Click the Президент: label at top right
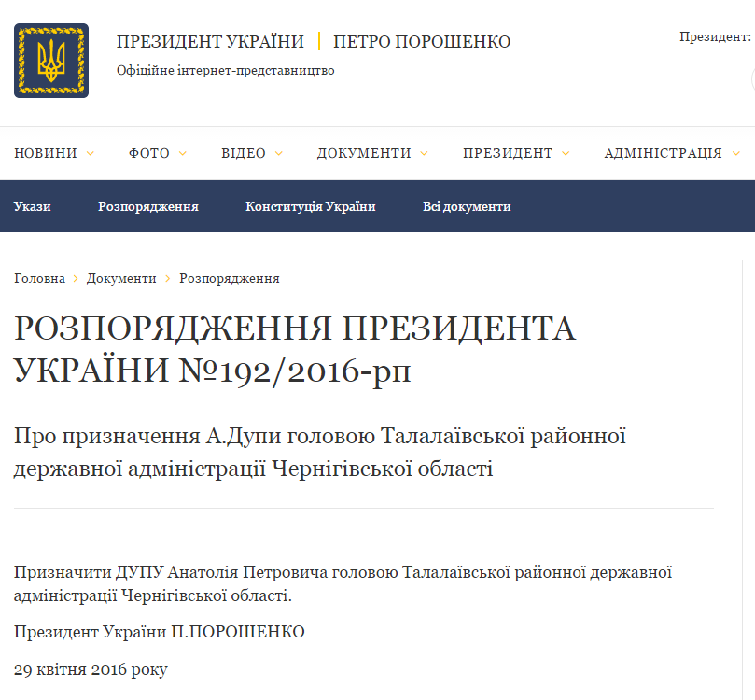This screenshot has height=700, width=755. click(715, 37)
